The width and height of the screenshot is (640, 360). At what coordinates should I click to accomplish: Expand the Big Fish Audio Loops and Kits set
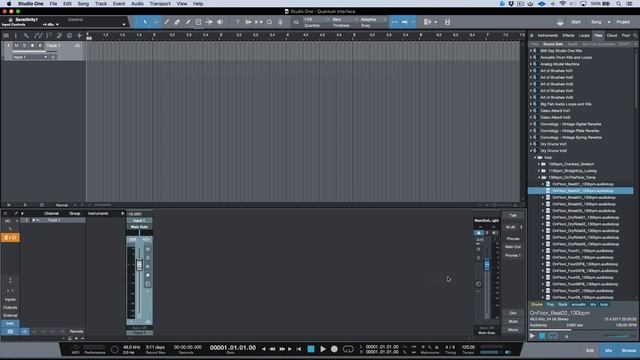pyautogui.click(x=531, y=104)
